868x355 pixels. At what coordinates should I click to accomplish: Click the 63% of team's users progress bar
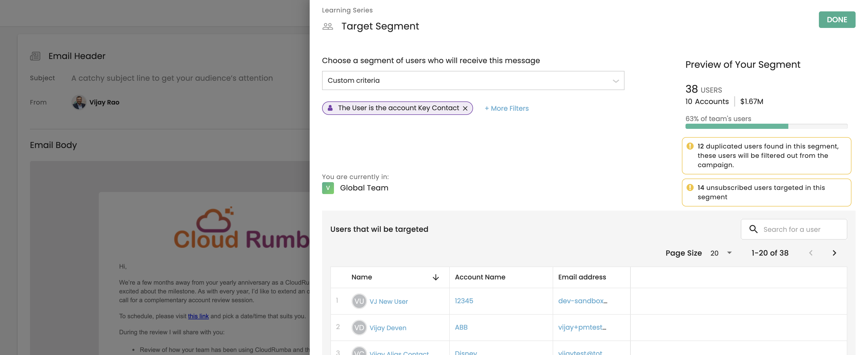click(766, 126)
